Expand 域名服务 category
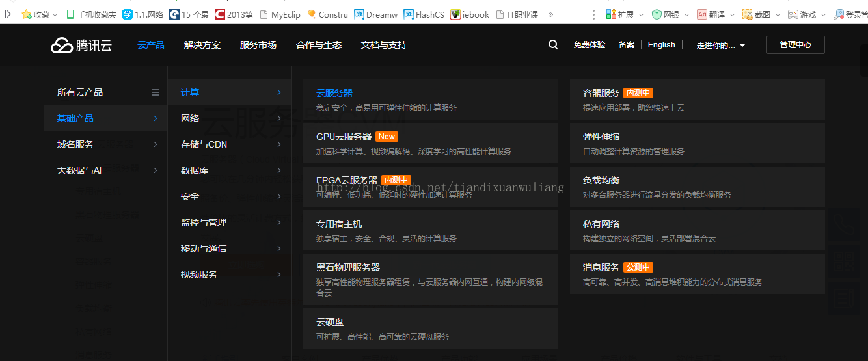The image size is (868, 361). [x=105, y=144]
